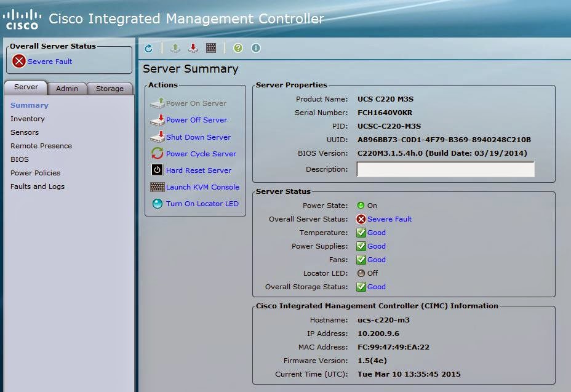Click the Overall Storage Status Good link
The width and height of the screenshot is (571, 392).
coord(376,287)
